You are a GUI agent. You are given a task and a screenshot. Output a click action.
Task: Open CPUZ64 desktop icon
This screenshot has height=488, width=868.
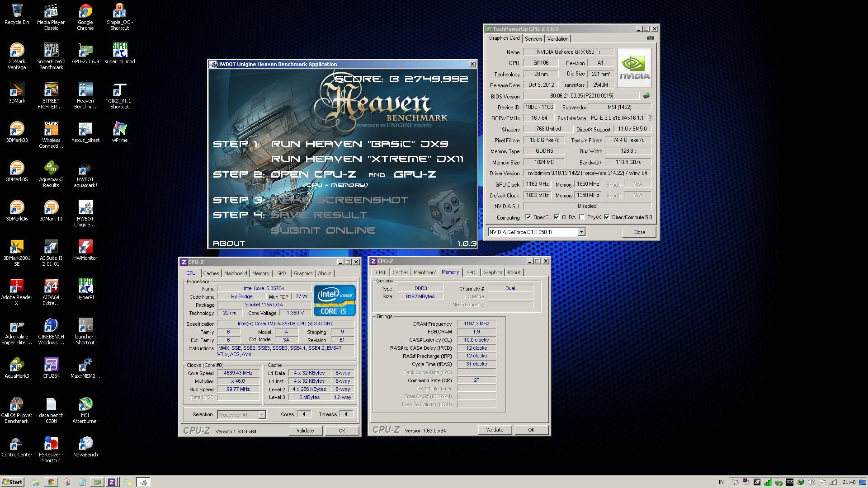tap(51, 368)
